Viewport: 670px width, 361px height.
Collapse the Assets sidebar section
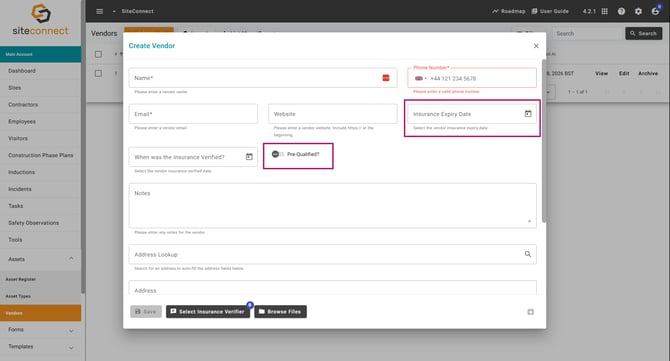point(71,259)
